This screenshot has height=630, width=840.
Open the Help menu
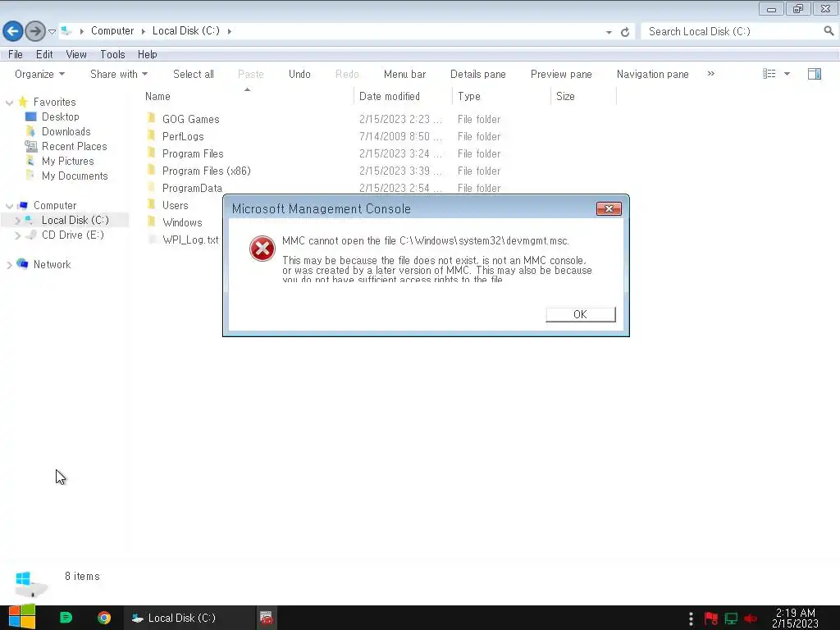[148, 54]
